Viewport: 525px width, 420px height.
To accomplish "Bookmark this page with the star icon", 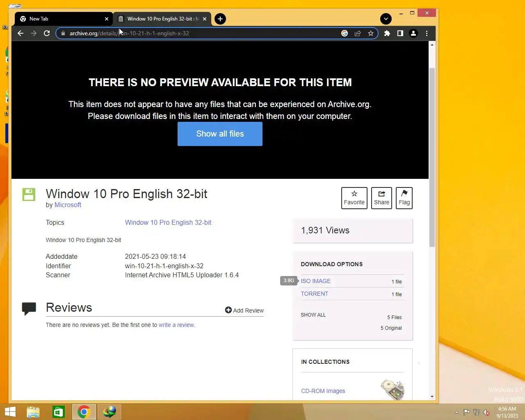I will pos(371,33).
